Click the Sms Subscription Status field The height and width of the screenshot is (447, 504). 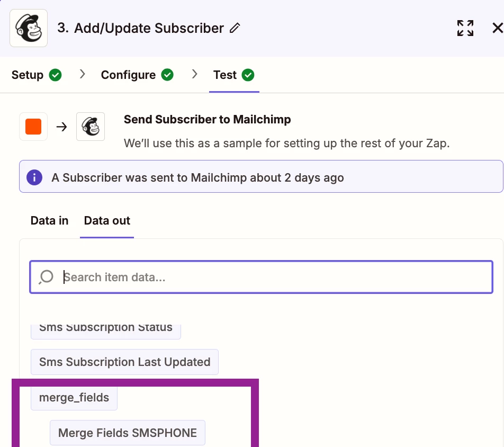[x=106, y=330]
